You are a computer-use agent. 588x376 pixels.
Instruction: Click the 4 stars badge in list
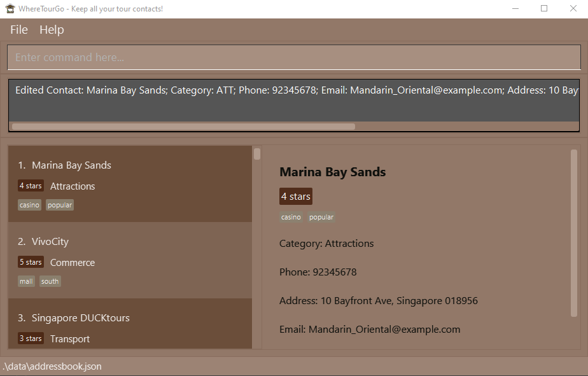pos(31,186)
